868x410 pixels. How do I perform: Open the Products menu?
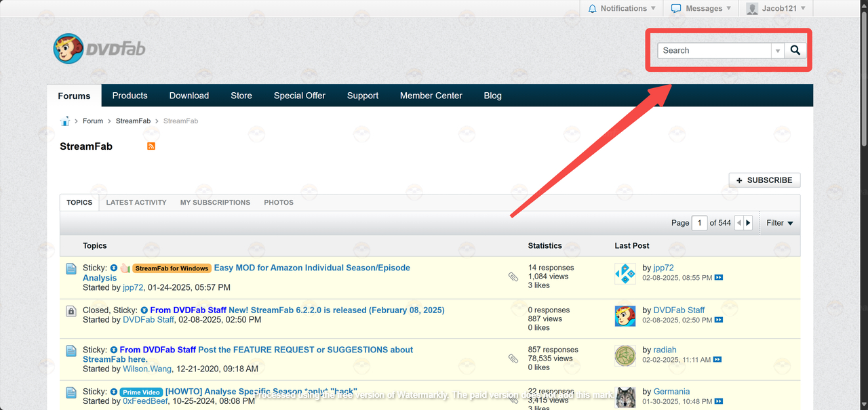pos(130,96)
